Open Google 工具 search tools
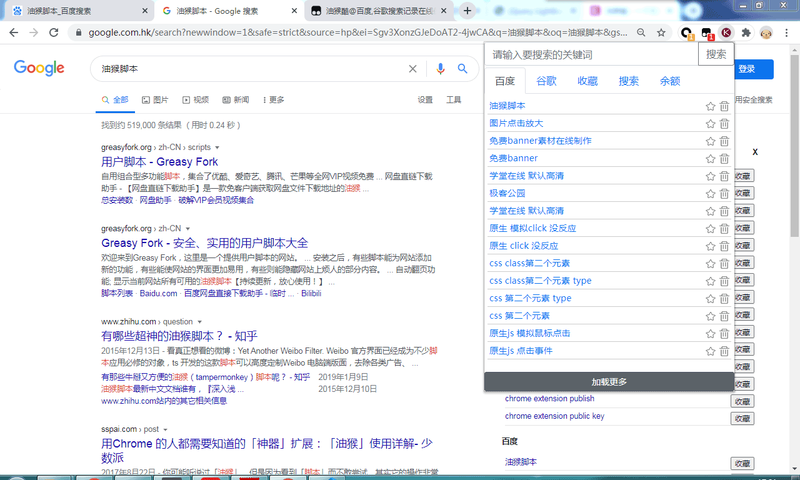The width and height of the screenshot is (800, 480). click(454, 100)
